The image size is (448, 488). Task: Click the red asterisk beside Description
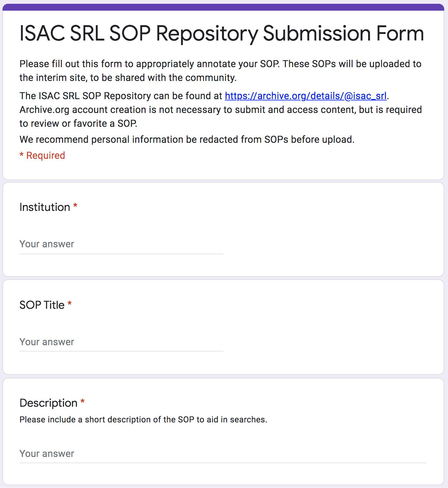click(x=82, y=402)
